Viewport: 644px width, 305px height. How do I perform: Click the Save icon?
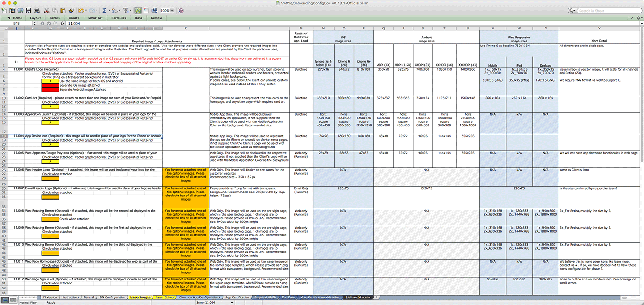click(28, 10)
